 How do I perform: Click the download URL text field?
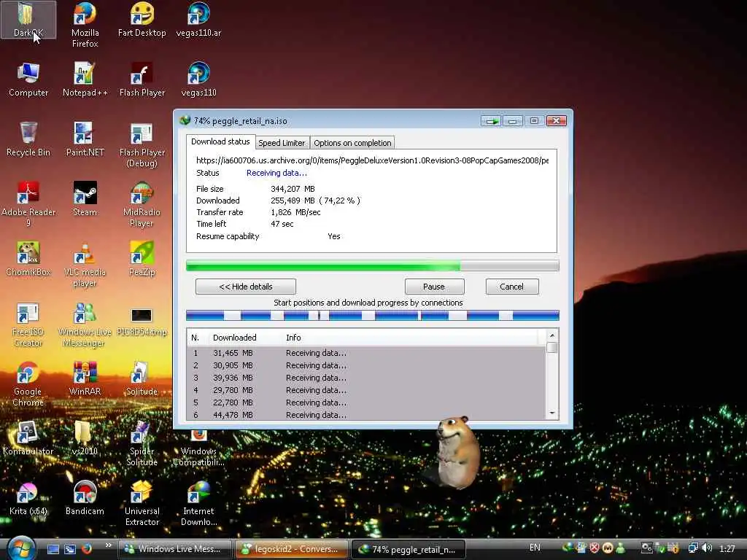pyautogui.click(x=372, y=160)
